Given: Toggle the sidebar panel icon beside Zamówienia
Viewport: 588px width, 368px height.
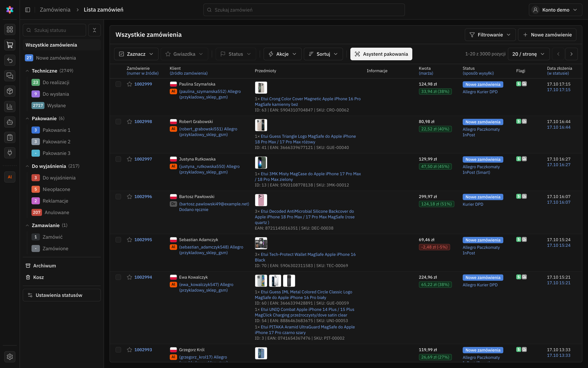Looking at the screenshot, I should [x=28, y=10].
